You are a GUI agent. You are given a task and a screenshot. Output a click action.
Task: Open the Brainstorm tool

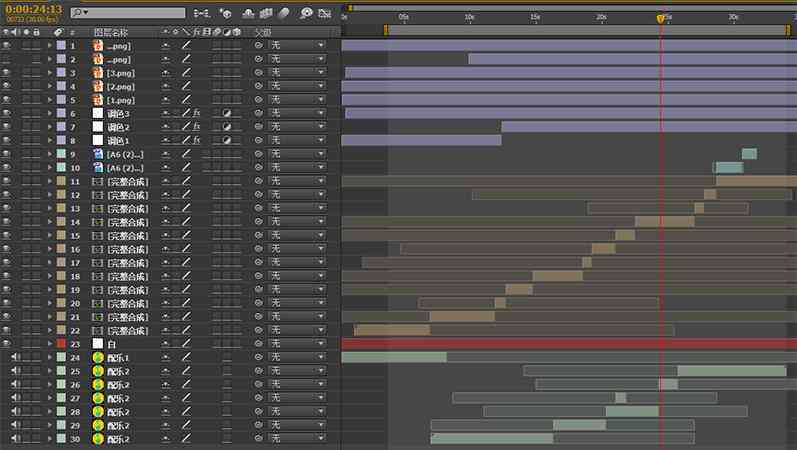click(x=305, y=13)
